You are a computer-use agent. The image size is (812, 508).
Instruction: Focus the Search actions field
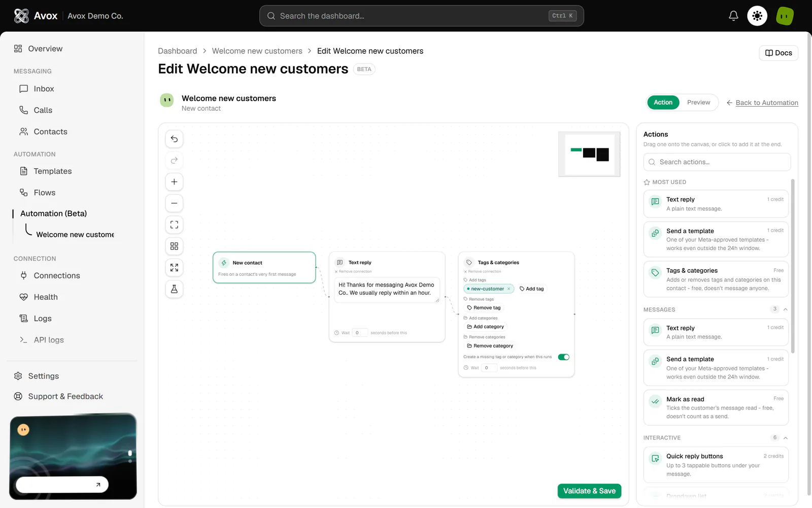(717, 162)
